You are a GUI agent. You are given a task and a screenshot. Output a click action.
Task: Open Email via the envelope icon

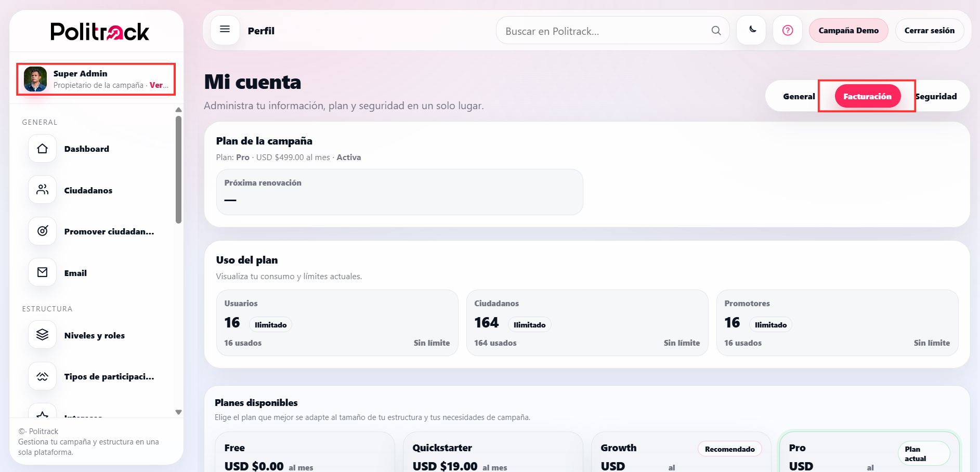[42, 272]
